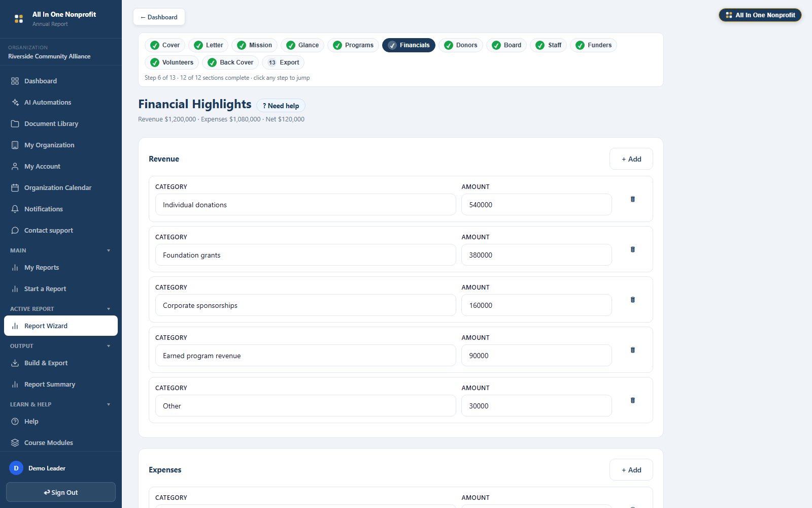Click the Organization Calendar icon
The image size is (812, 508).
click(15, 188)
